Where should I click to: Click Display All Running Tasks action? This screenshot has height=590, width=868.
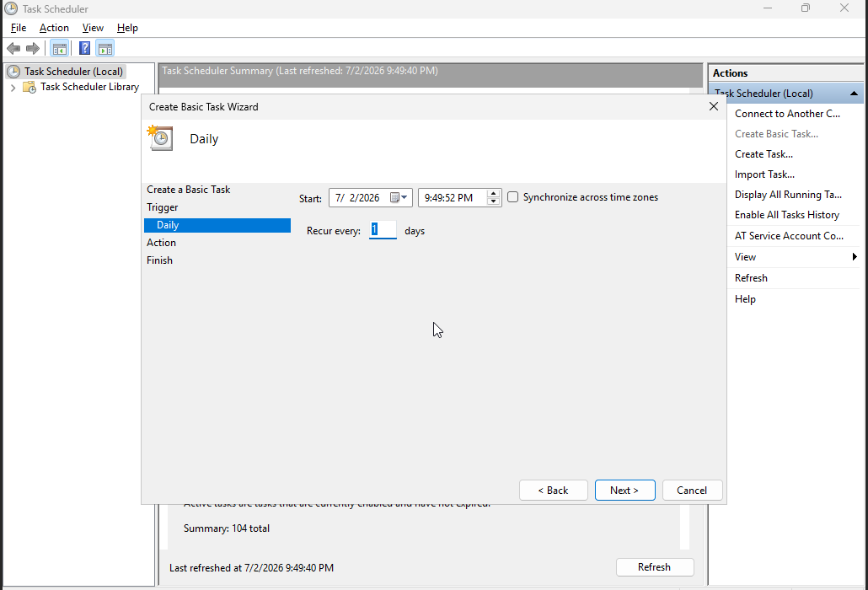tap(788, 194)
